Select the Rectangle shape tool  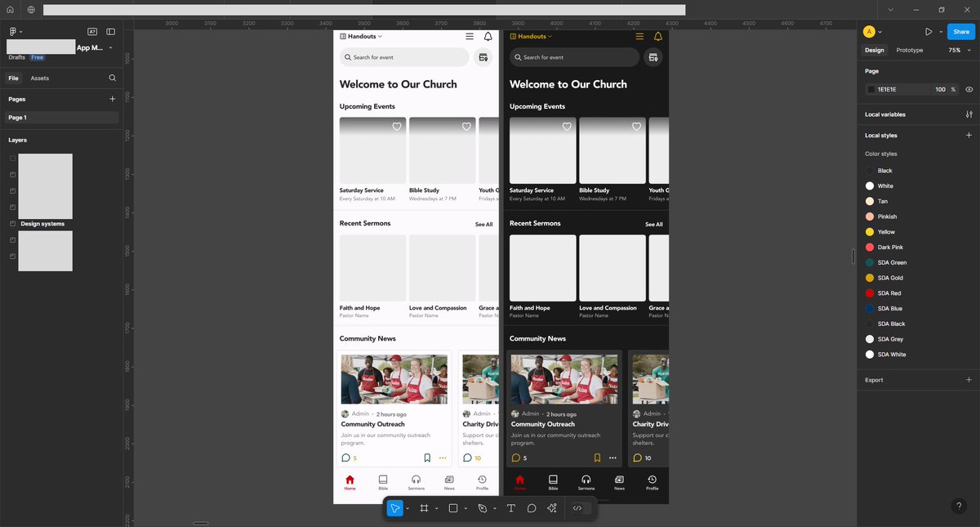coord(453,508)
